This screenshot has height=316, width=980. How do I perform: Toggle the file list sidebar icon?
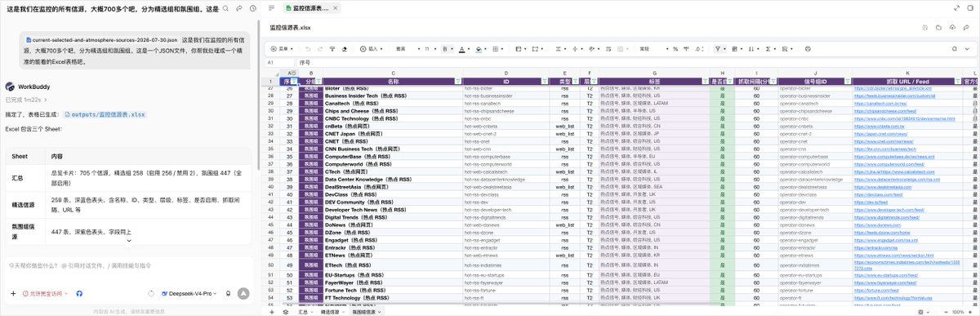pyautogui.click(x=271, y=7)
